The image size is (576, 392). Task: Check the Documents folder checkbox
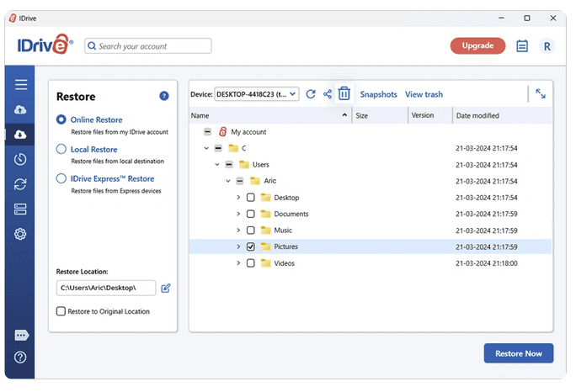(x=251, y=214)
